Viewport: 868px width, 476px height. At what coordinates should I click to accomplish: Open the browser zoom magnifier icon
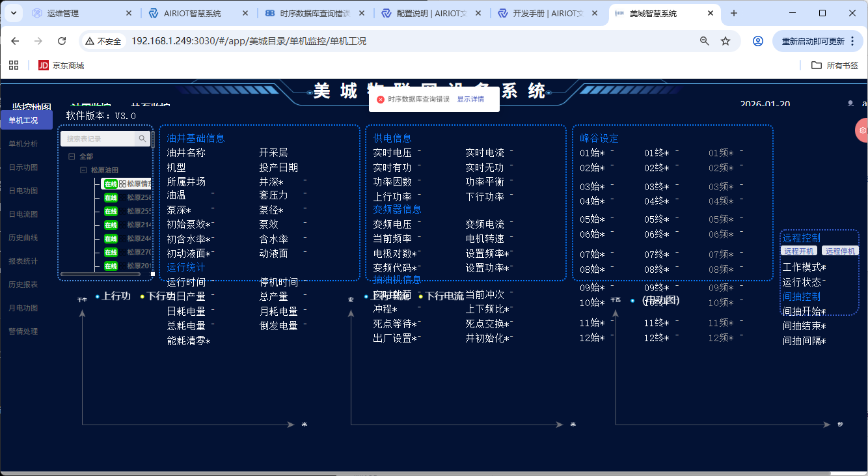click(704, 41)
